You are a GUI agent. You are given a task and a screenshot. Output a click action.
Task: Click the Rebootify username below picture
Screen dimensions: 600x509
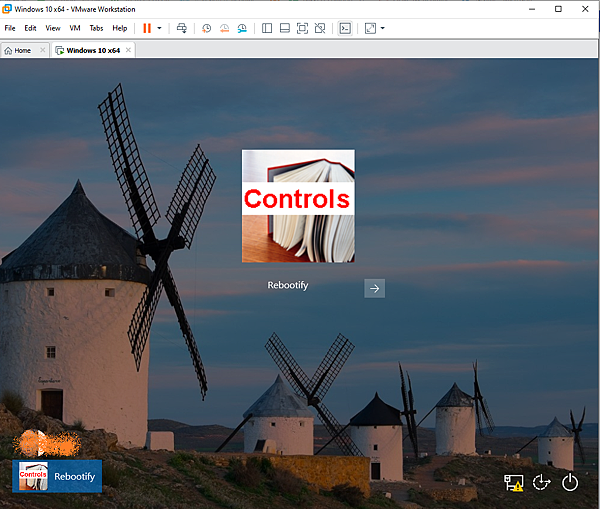(288, 285)
